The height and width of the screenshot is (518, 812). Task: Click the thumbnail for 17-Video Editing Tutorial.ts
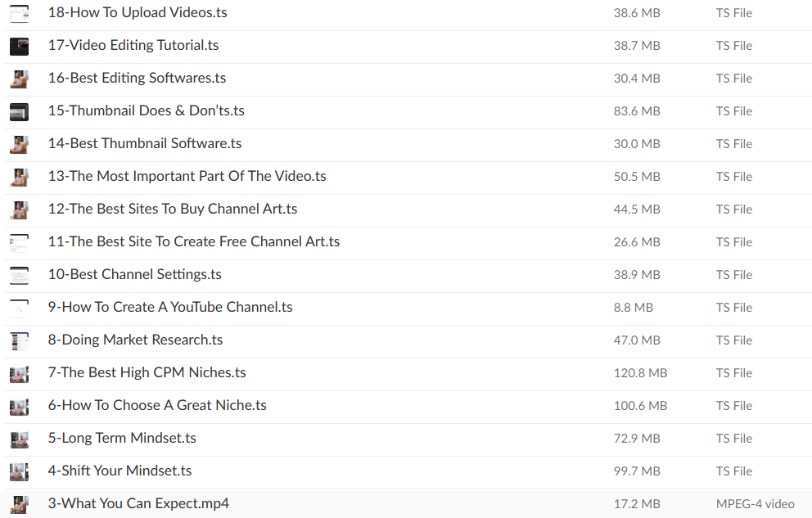coord(19,46)
